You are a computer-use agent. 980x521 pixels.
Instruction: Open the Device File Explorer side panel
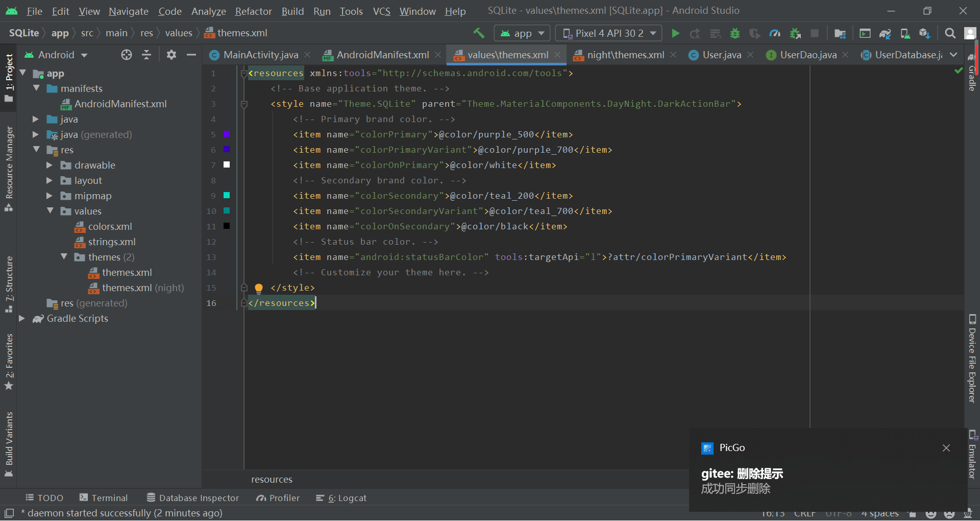(972, 359)
